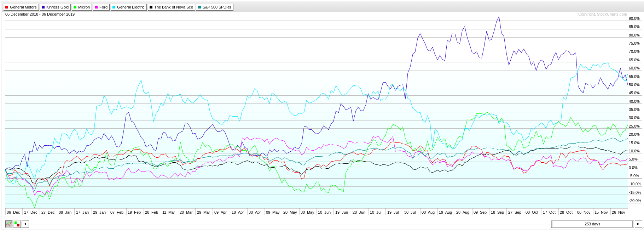Click the blue Kinross Gold color square
The width and height of the screenshot is (644, 230).
pos(43,7)
